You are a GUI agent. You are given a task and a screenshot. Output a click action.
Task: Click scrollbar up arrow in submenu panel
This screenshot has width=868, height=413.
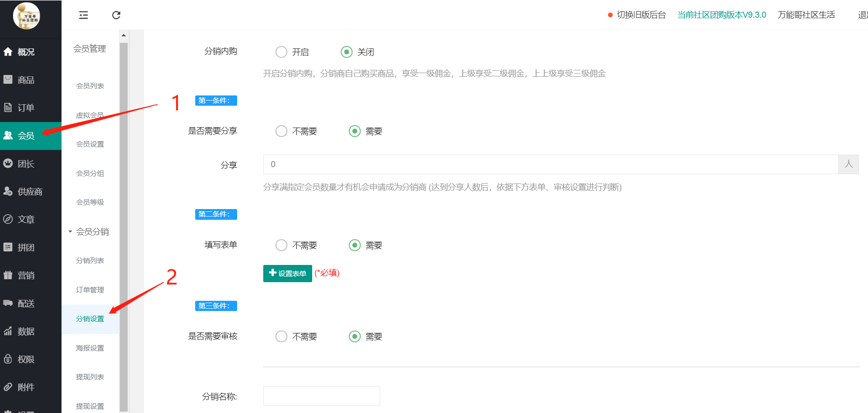123,35
